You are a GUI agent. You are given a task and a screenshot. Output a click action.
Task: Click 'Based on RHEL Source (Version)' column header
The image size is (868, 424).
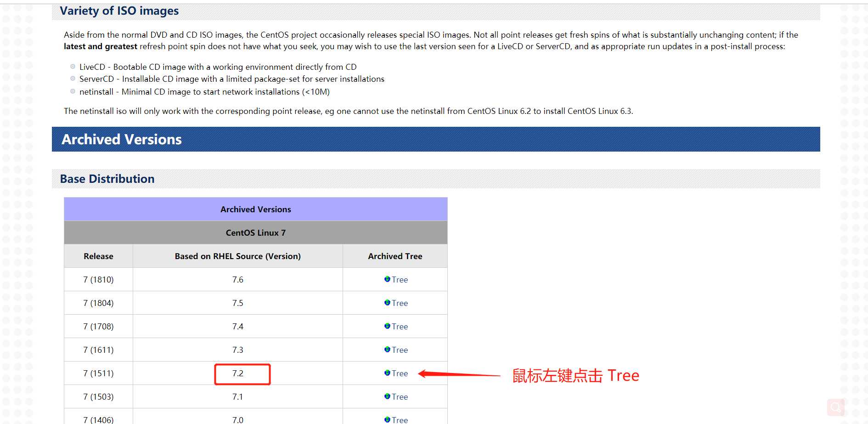(x=238, y=256)
